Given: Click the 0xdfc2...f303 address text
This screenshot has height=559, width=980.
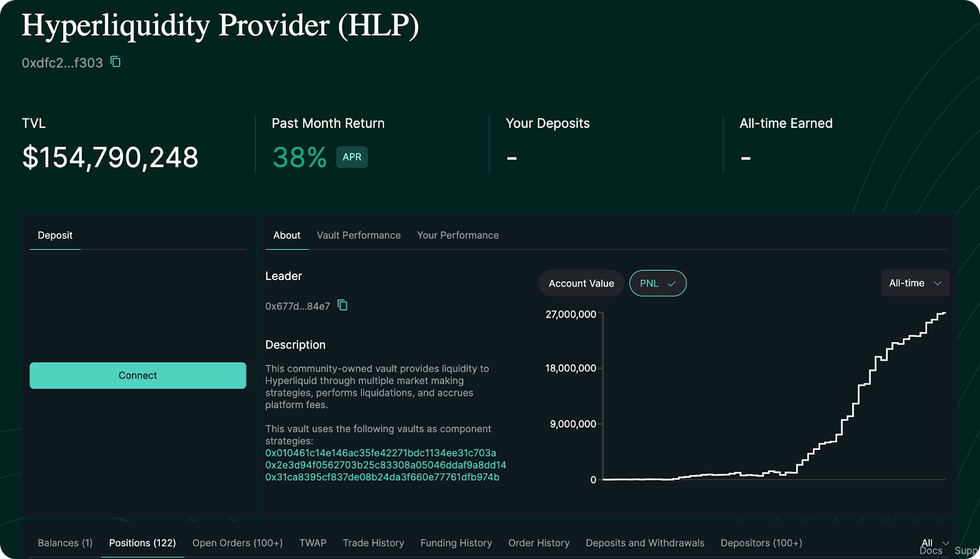Looking at the screenshot, I should pyautogui.click(x=62, y=63).
